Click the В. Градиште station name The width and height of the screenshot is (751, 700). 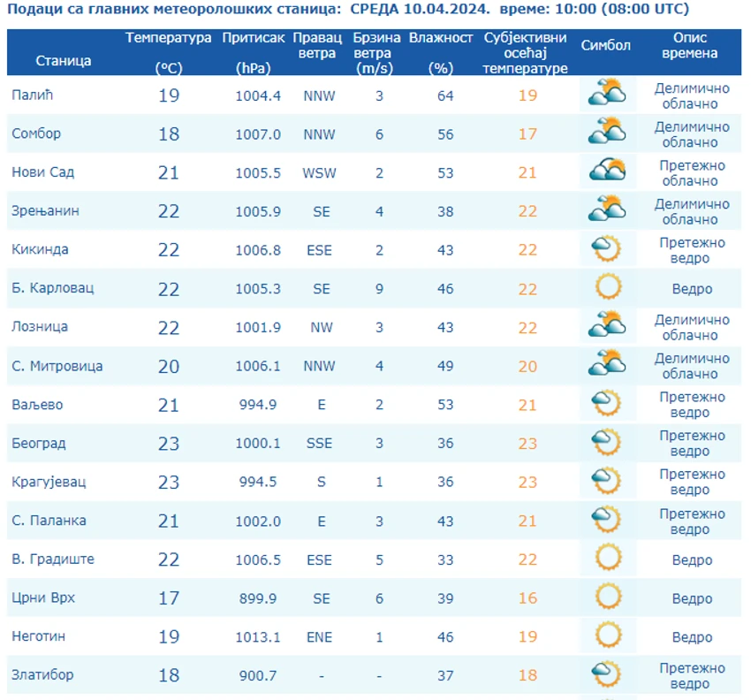(53, 559)
